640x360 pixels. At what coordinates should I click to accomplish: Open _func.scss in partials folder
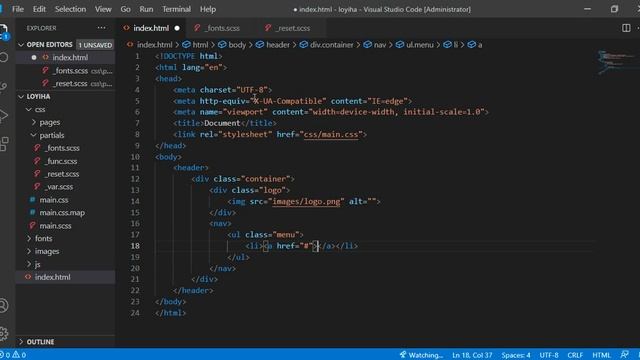(65, 161)
